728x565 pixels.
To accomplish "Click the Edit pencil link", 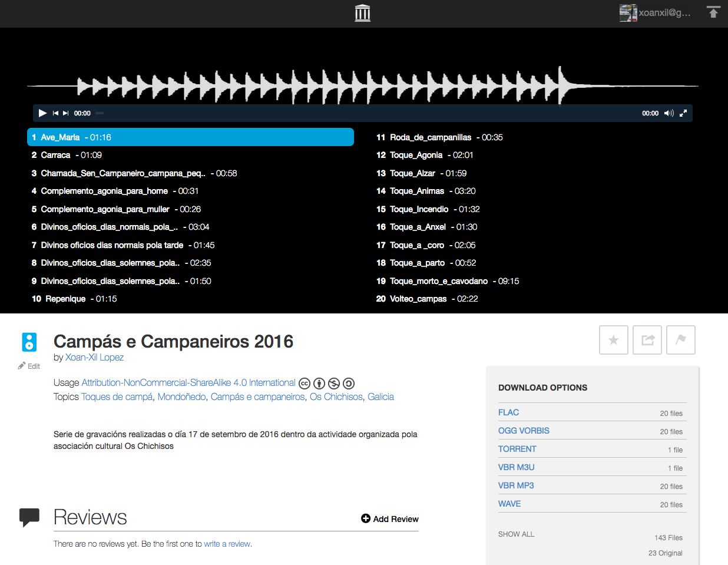I will 29,366.
